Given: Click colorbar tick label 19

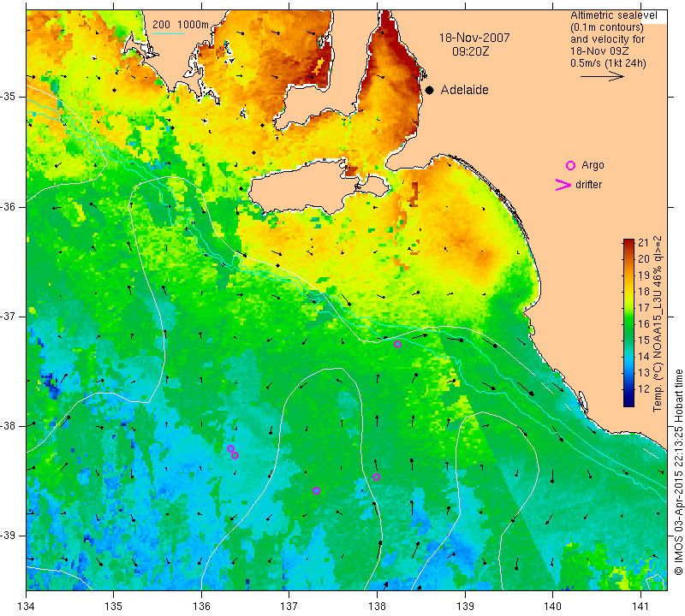Looking at the screenshot, I should click(x=644, y=275).
